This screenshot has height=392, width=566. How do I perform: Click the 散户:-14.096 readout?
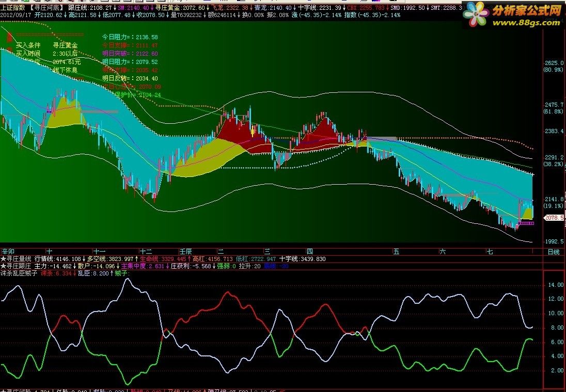[x=97, y=266]
